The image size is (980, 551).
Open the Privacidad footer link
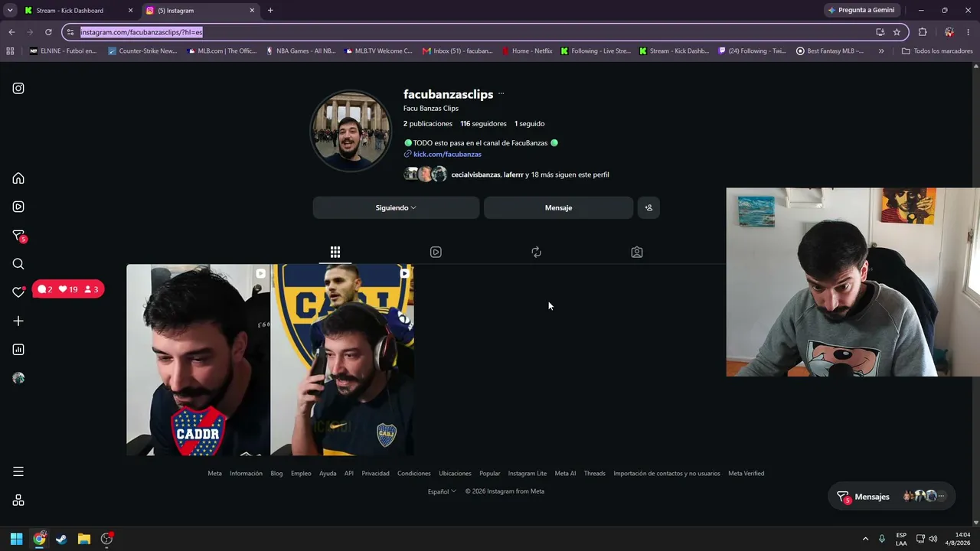point(375,474)
